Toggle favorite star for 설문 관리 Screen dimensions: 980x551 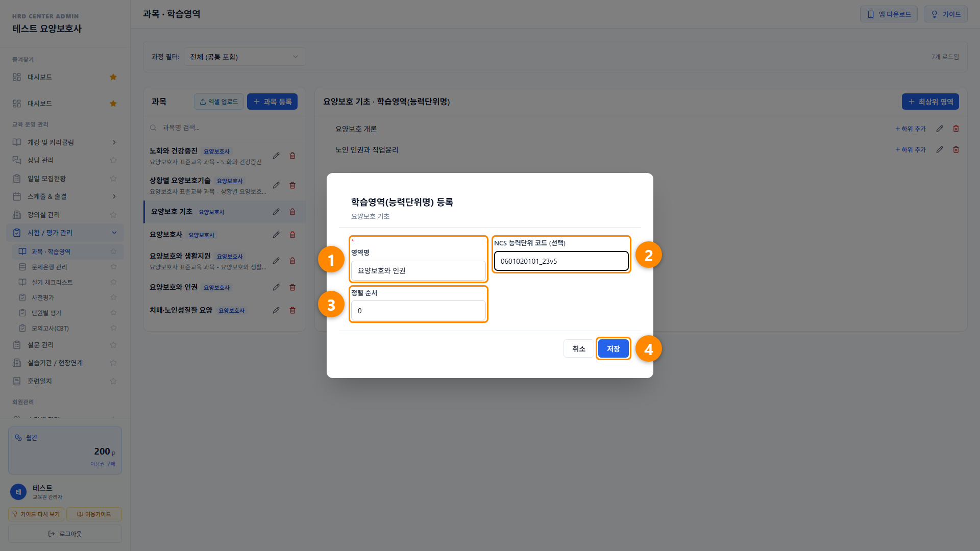click(113, 345)
